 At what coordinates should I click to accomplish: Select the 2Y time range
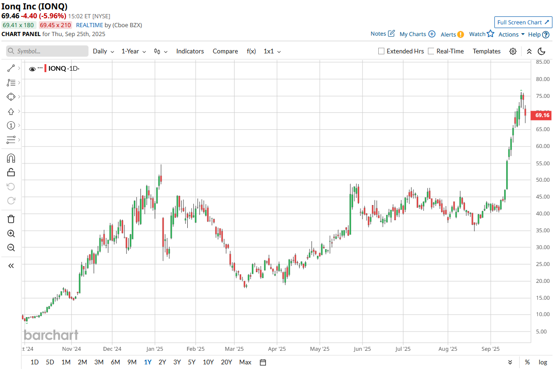162,362
